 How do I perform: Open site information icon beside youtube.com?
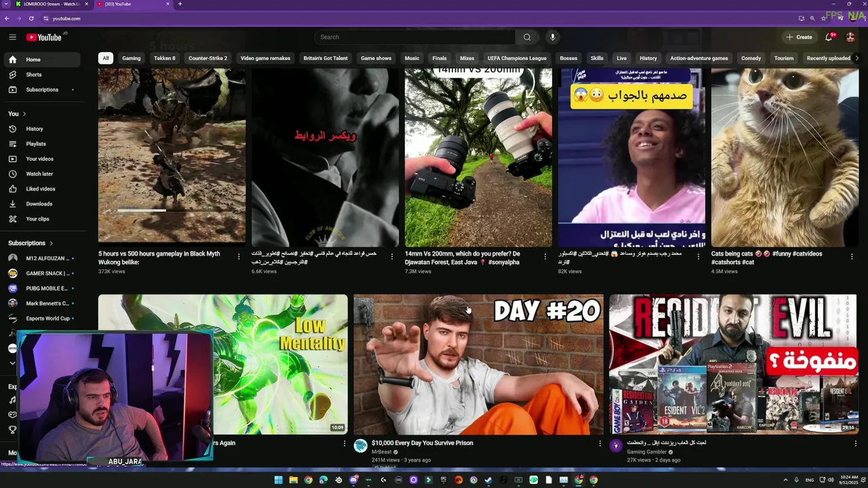[45, 18]
